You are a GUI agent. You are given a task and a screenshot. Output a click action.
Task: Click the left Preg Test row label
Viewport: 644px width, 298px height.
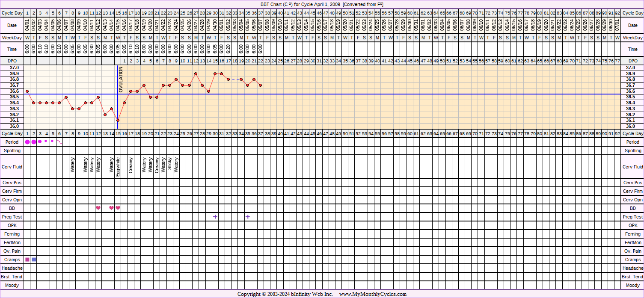[12, 217]
